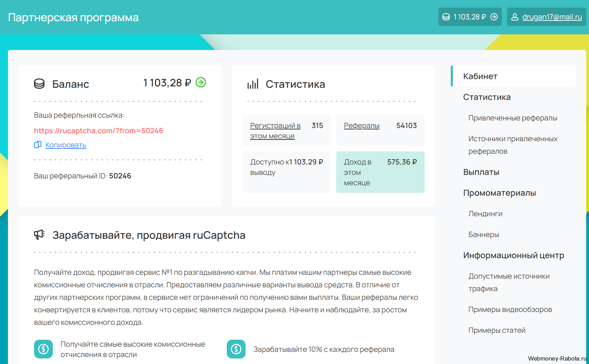589x364 pixels.
Task: Click the 315 registrations count
Action: pos(317,126)
